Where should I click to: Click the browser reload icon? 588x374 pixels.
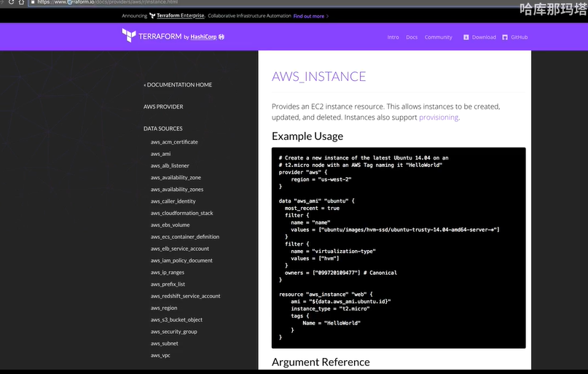11,2
